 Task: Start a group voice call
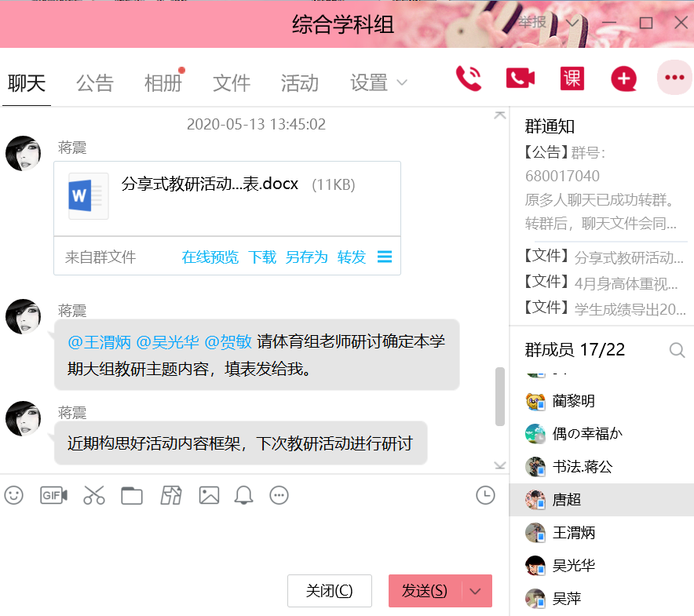tap(469, 78)
